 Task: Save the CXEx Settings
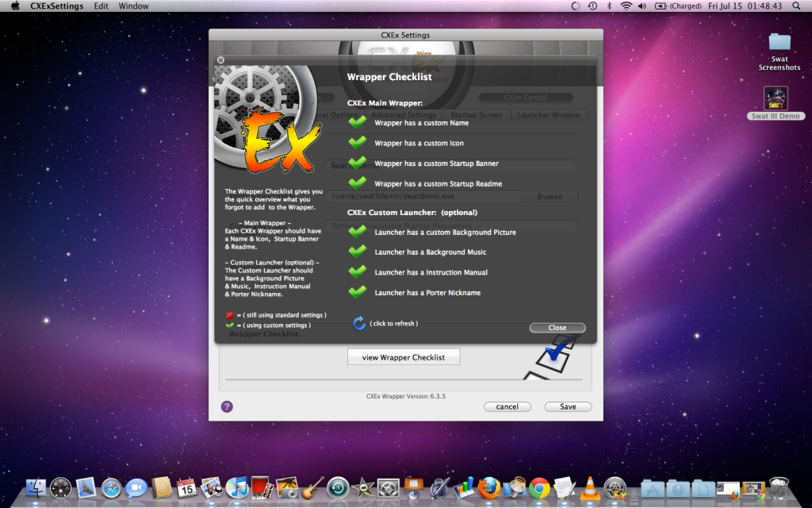(x=568, y=406)
